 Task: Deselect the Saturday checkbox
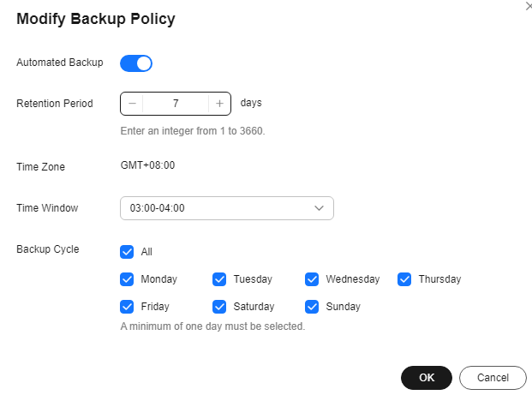(x=220, y=307)
